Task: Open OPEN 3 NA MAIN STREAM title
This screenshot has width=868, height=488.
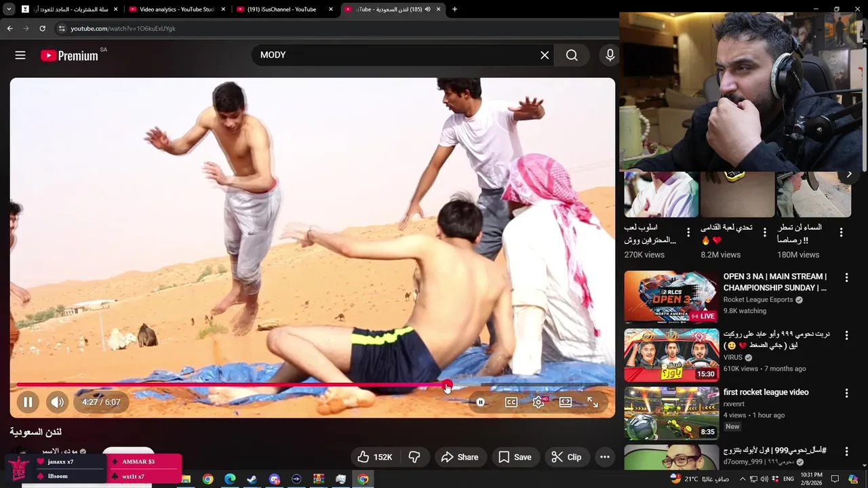Action: [775, 282]
